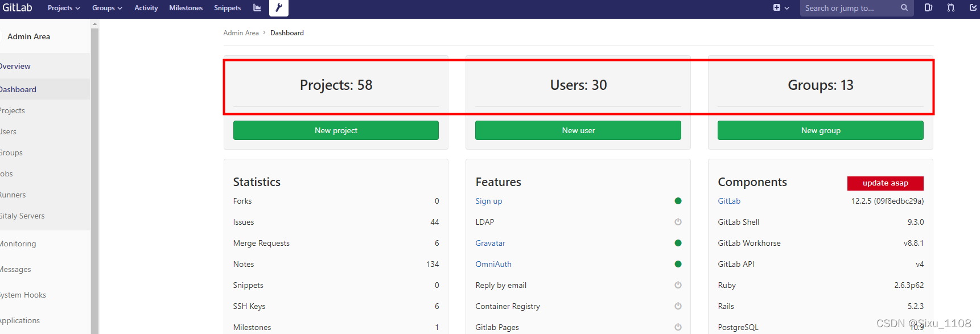Open the Gravatar feature link
This screenshot has height=334, width=980.
pyautogui.click(x=491, y=243)
